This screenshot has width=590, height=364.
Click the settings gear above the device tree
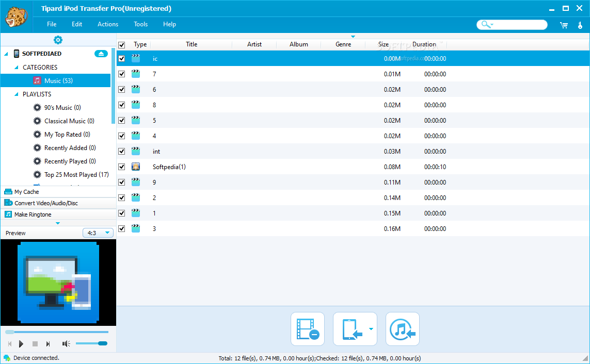58,40
